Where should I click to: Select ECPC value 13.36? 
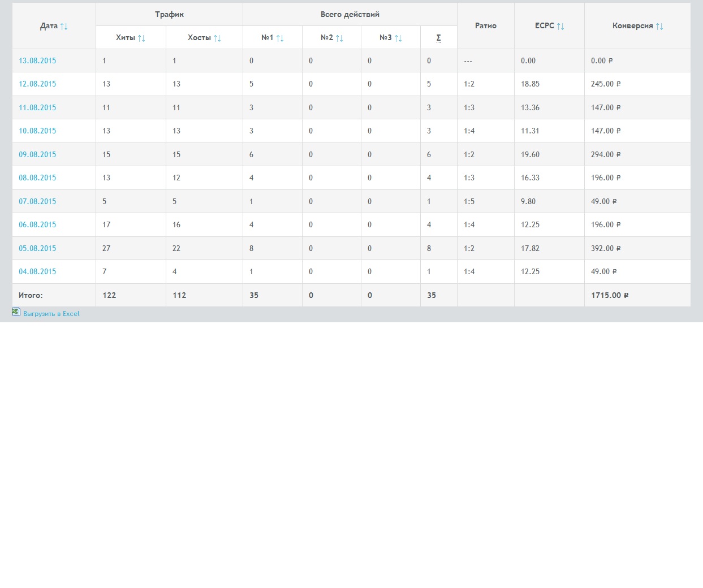[x=531, y=107]
